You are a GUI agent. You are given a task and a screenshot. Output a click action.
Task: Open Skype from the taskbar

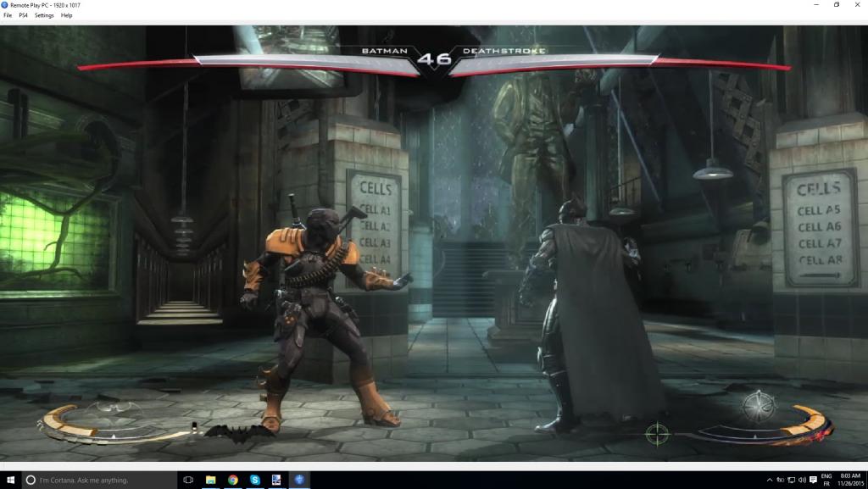pyautogui.click(x=254, y=480)
